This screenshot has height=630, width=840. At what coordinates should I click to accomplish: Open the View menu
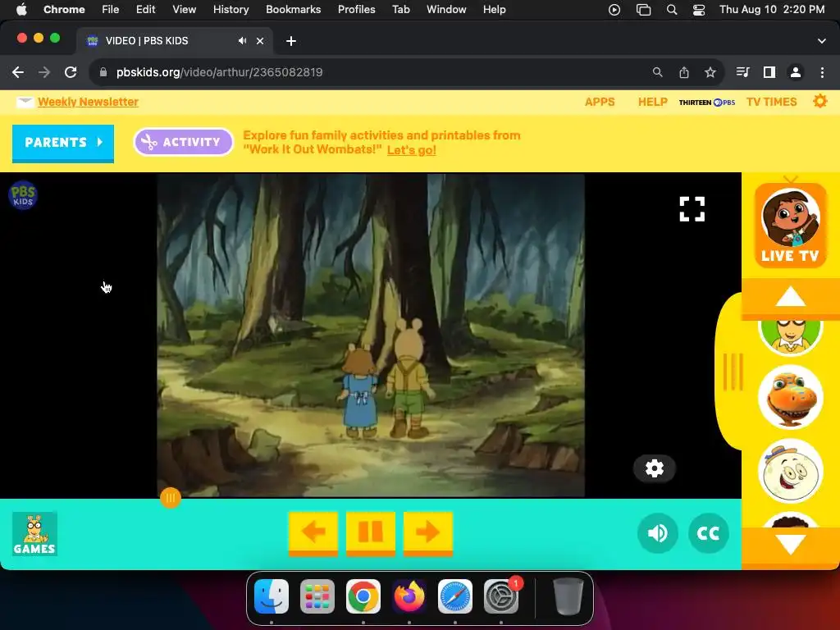click(184, 9)
